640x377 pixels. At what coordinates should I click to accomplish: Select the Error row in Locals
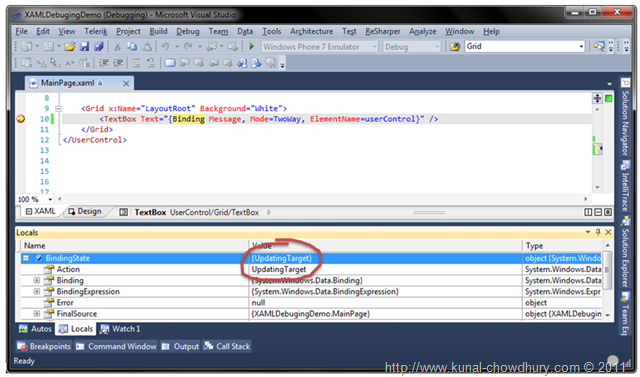coord(311,303)
